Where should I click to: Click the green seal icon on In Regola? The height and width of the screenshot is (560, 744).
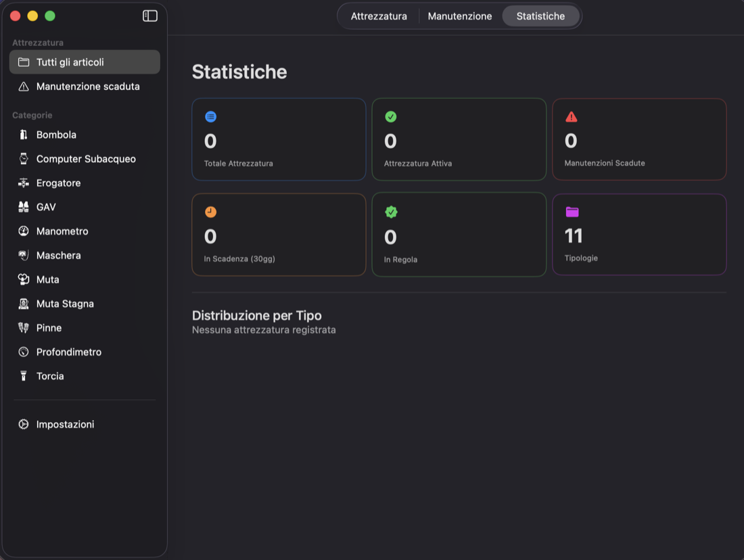pyautogui.click(x=391, y=212)
